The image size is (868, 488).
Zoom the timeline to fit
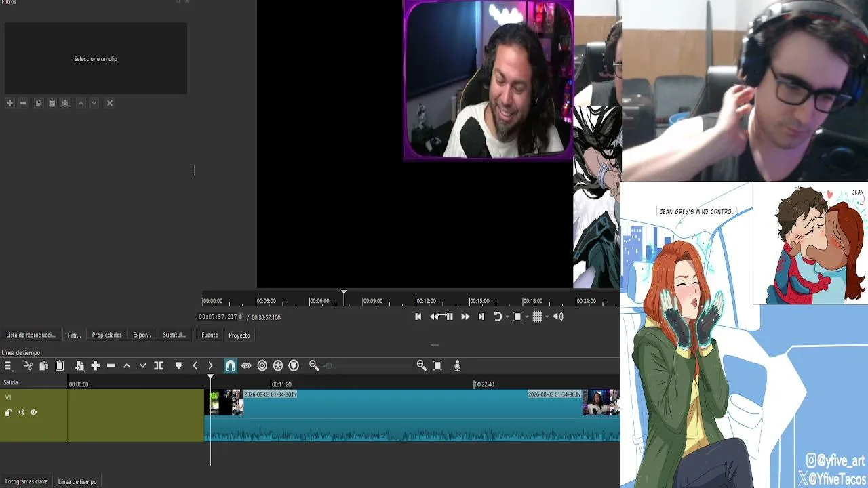(437, 365)
